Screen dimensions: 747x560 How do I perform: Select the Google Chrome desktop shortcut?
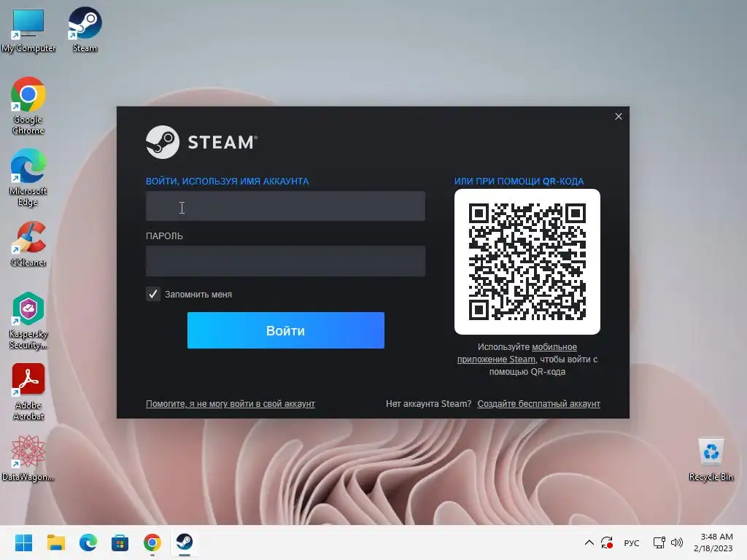(28, 106)
